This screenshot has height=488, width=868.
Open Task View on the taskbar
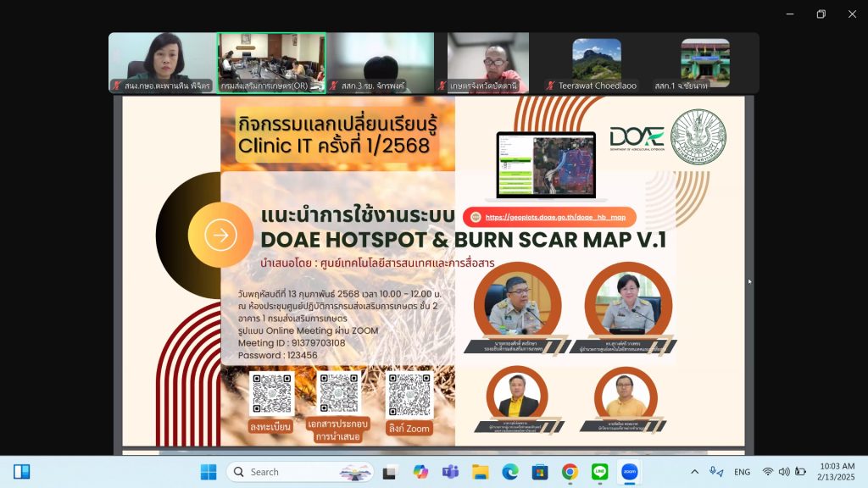(390, 472)
